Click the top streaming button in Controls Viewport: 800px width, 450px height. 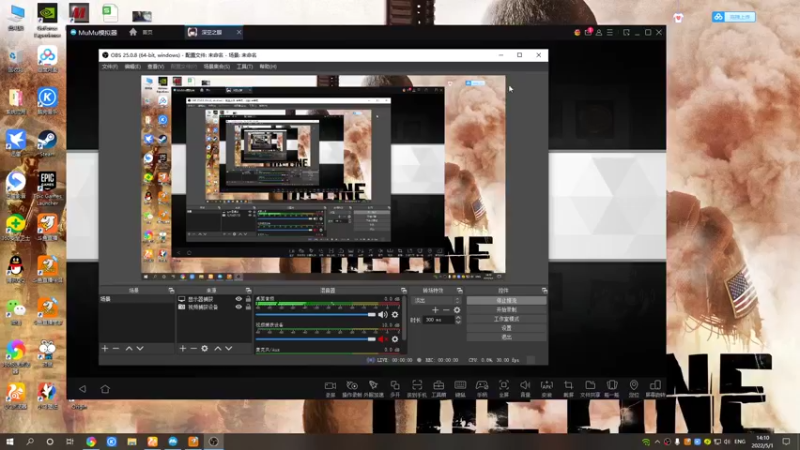(506, 301)
